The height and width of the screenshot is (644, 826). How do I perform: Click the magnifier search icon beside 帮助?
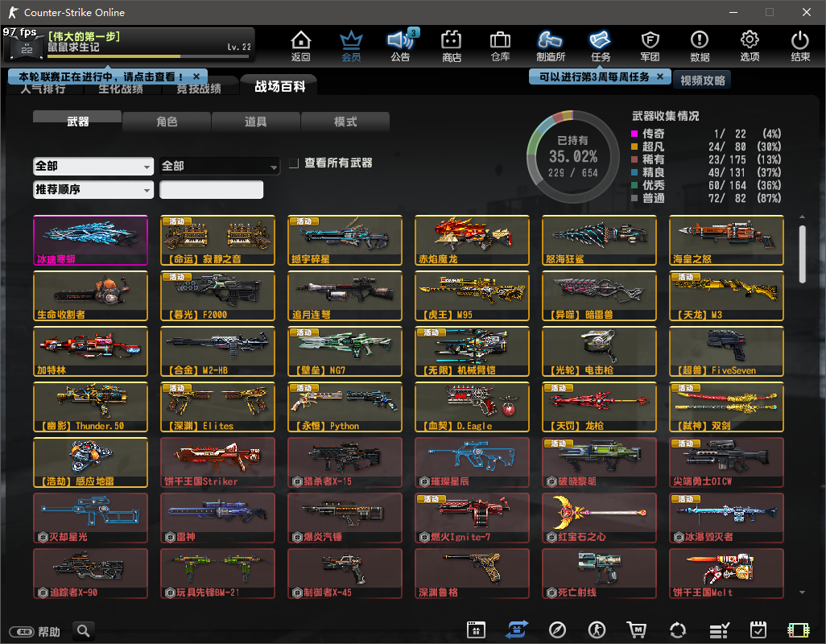tap(83, 630)
